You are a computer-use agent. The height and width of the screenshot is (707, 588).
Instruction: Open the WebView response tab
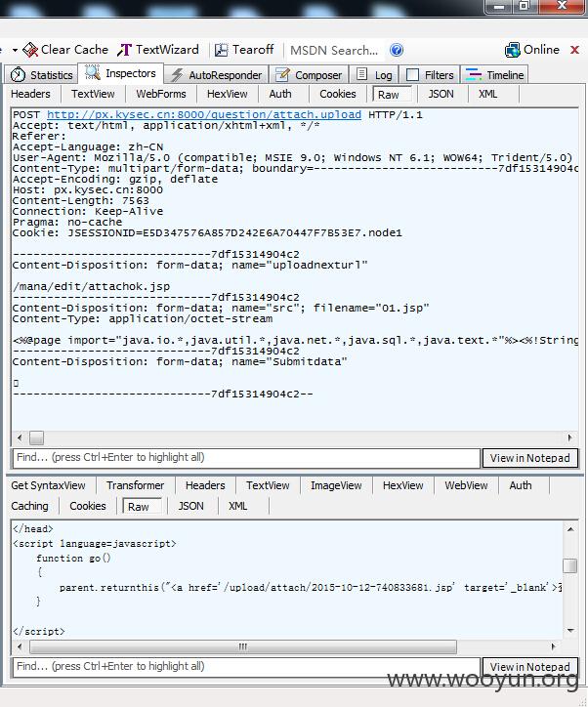466,485
